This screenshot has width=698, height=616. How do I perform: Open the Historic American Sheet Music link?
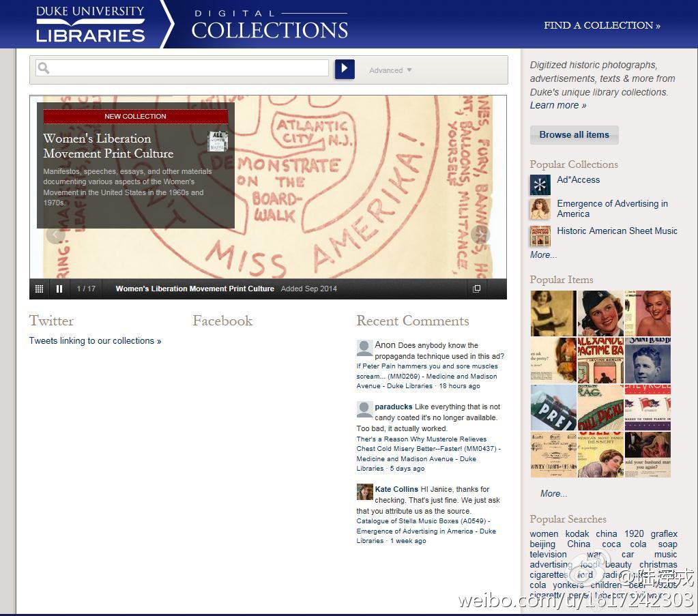[x=617, y=231]
